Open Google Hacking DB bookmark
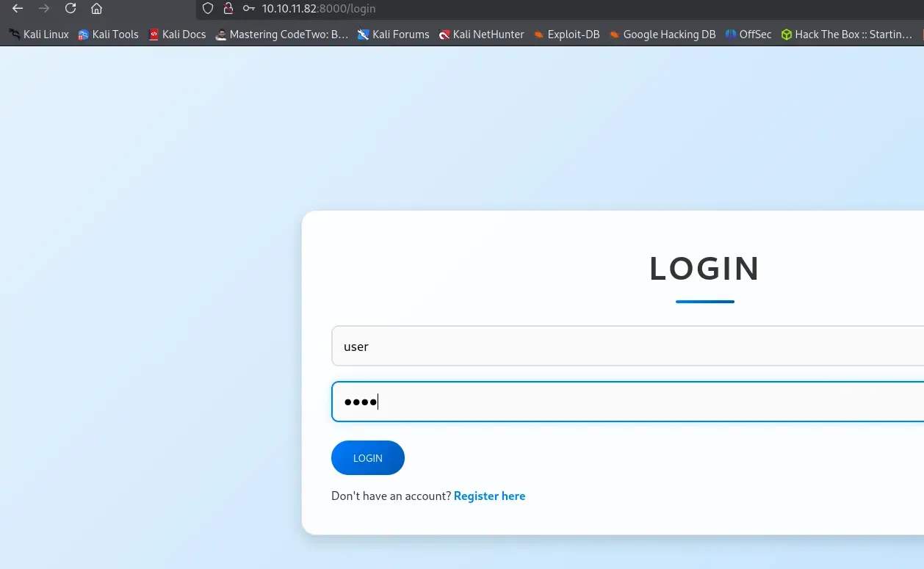 click(662, 35)
